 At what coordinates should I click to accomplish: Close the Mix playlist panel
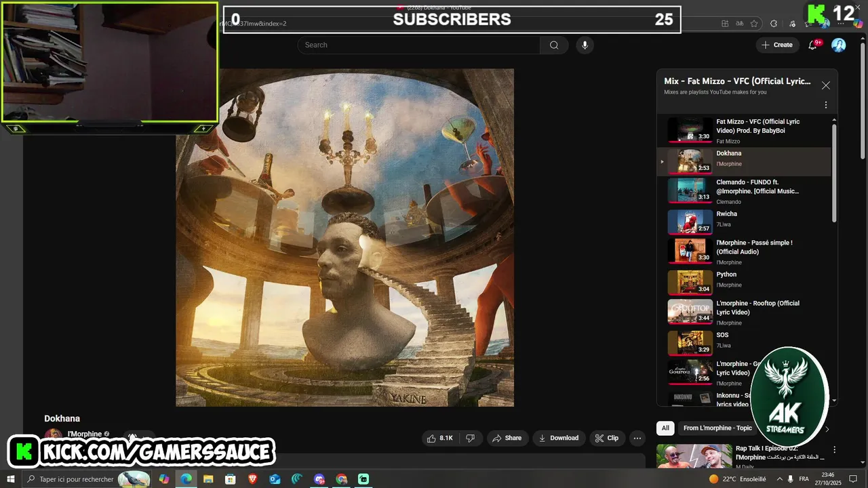tap(825, 85)
